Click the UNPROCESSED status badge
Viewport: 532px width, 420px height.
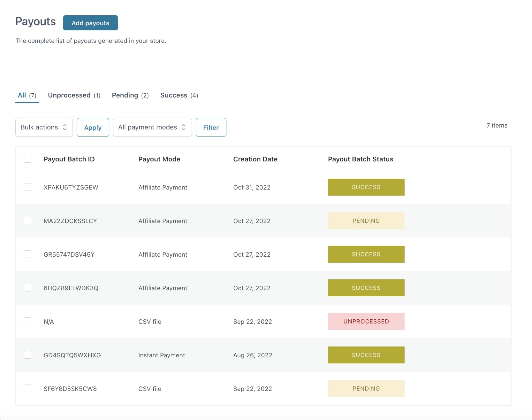pos(366,321)
